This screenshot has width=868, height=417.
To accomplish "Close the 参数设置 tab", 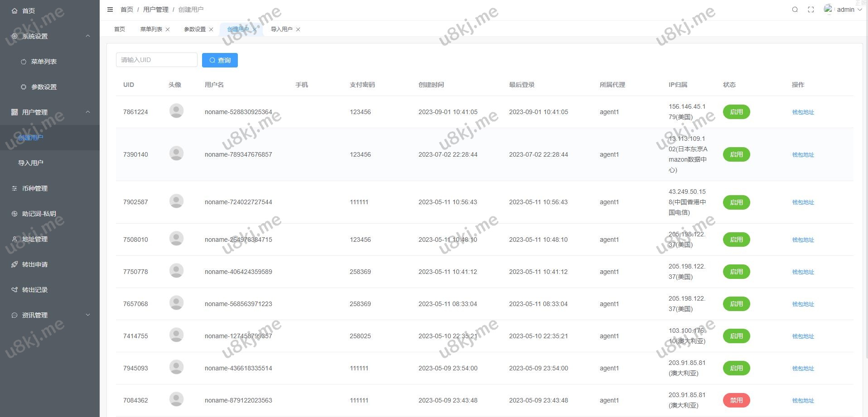I will pos(211,29).
